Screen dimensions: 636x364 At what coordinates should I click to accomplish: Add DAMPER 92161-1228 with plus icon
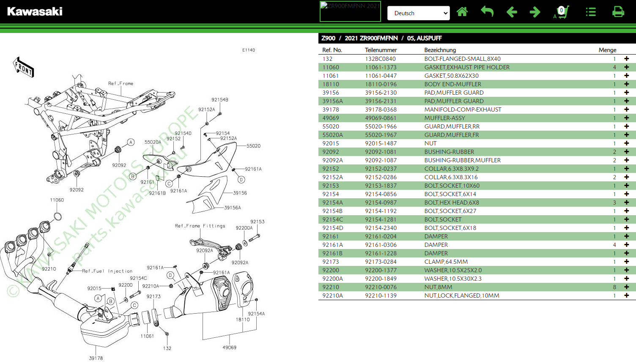[626, 253]
